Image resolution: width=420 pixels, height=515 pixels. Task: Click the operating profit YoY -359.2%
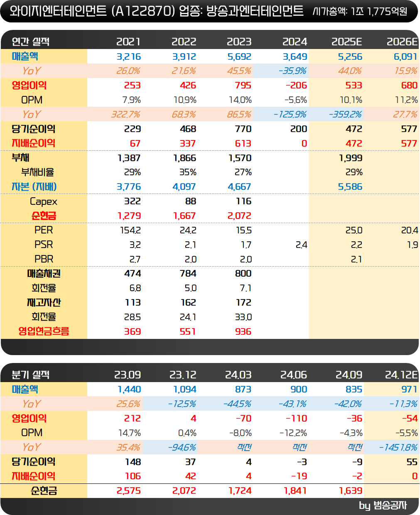coord(345,114)
